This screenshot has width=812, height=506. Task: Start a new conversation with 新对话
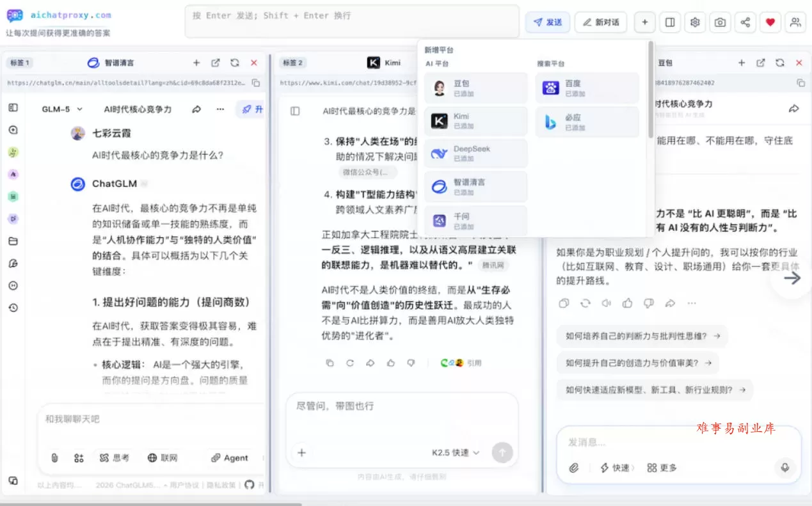[601, 22]
